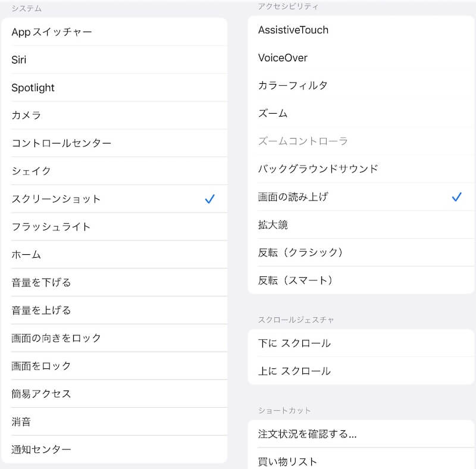Toggle the スクリーンショット checkmark
Screen dimensions: 476x469
(x=209, y=199)
